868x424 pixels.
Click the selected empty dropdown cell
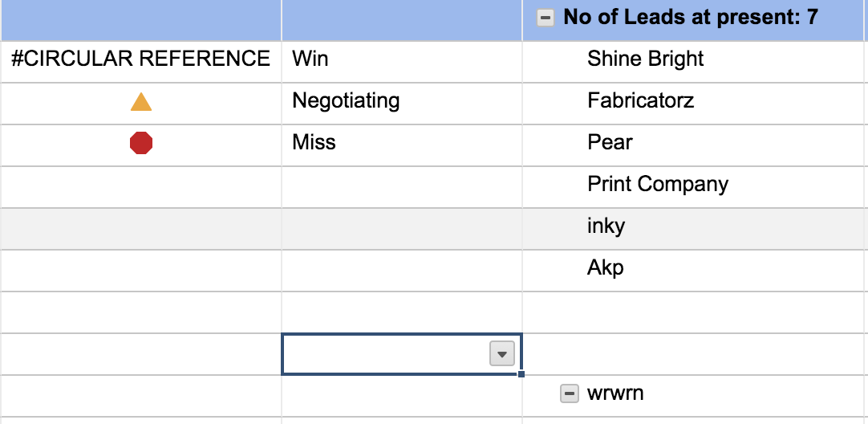(402, 354)
